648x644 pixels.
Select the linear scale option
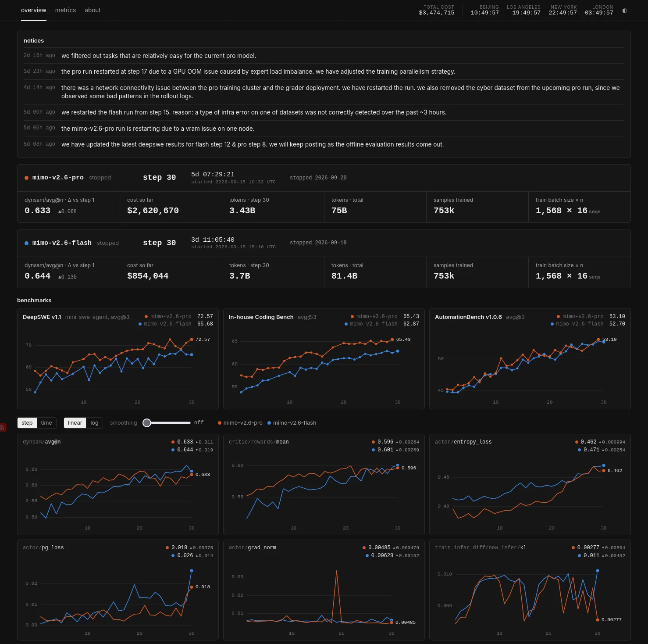tap(75, 423)
